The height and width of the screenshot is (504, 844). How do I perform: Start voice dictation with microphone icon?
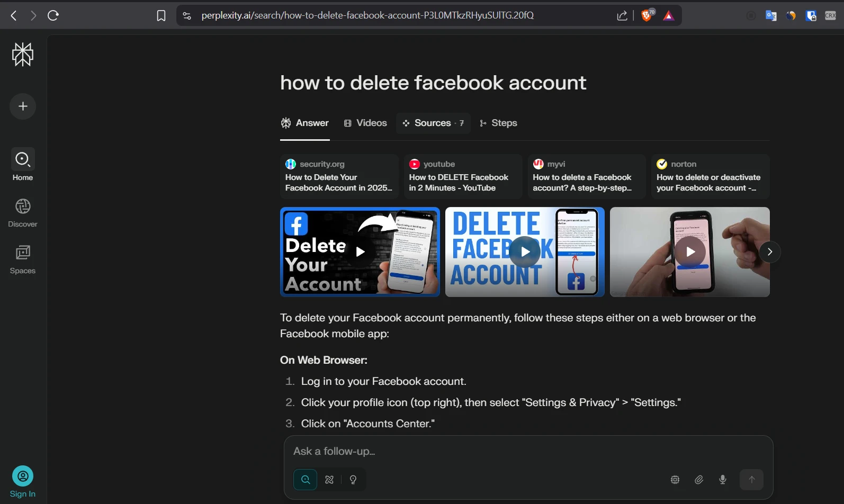[723, 480]
